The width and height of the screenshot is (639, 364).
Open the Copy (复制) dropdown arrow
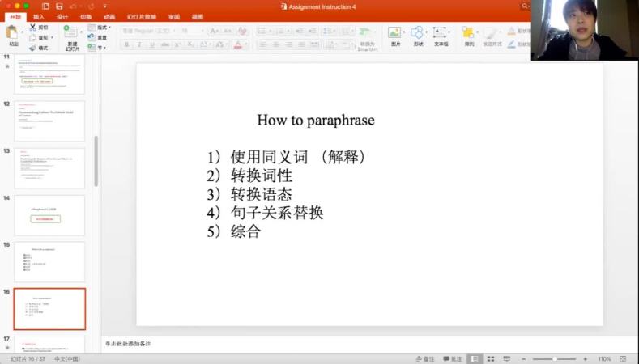[x=52, y=37]
